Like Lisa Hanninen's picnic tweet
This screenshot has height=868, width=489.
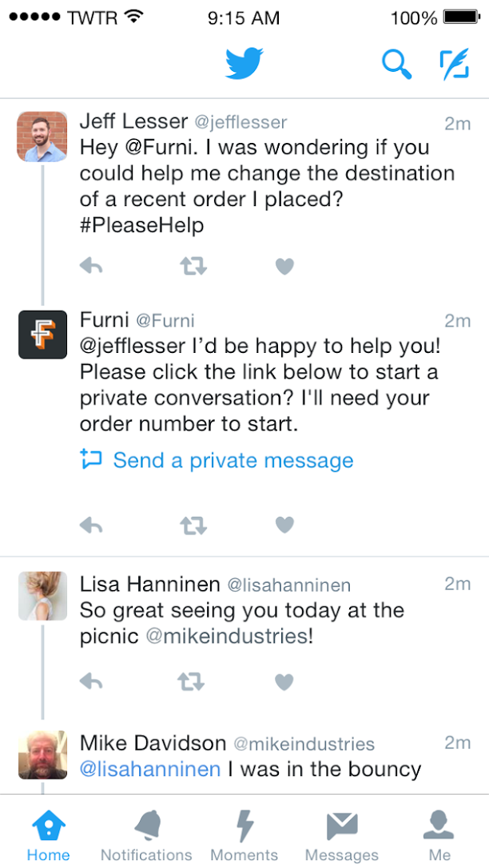click(x=284, y=682)
